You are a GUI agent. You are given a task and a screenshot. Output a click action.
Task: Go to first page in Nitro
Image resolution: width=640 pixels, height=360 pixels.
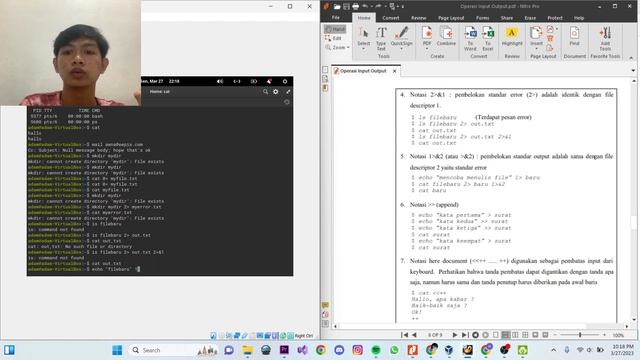tap(404, 335)
